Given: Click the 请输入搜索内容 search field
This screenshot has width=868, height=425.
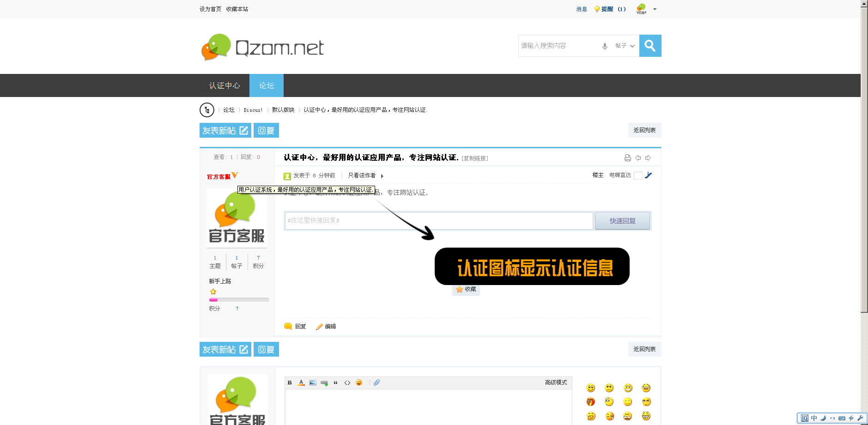Looking at the screenshot, I should pyautogui.click(x=559, y=46).
